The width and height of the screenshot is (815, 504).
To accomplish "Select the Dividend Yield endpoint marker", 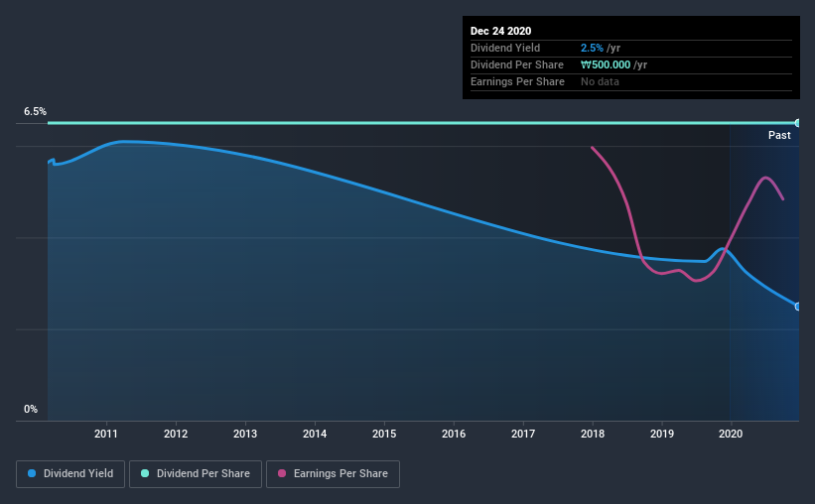I will (x=798, y=307).
